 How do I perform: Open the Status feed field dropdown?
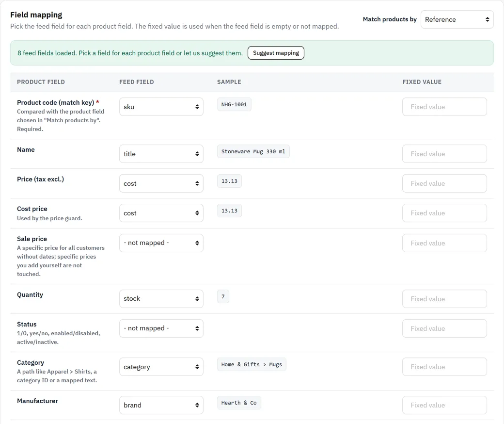tap(161, 328)
